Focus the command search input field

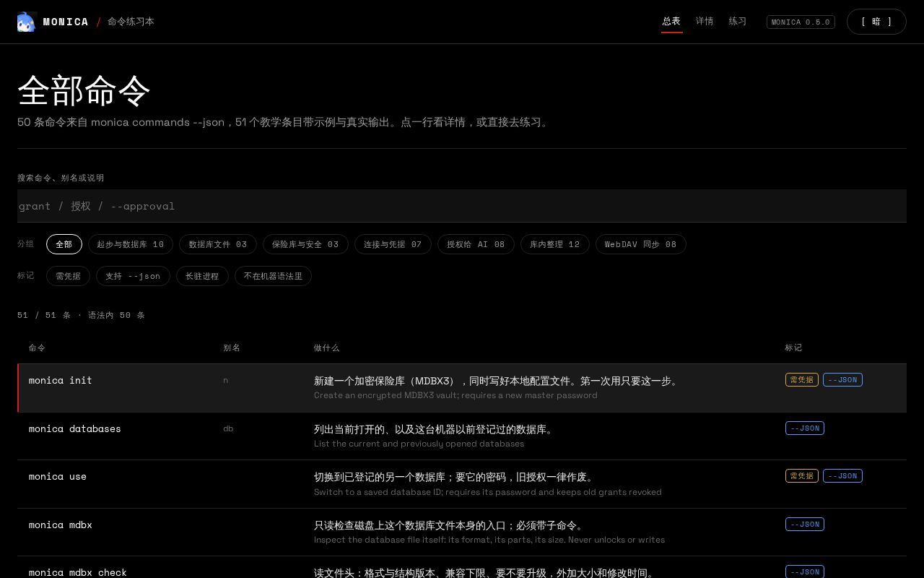click(462, 206)
